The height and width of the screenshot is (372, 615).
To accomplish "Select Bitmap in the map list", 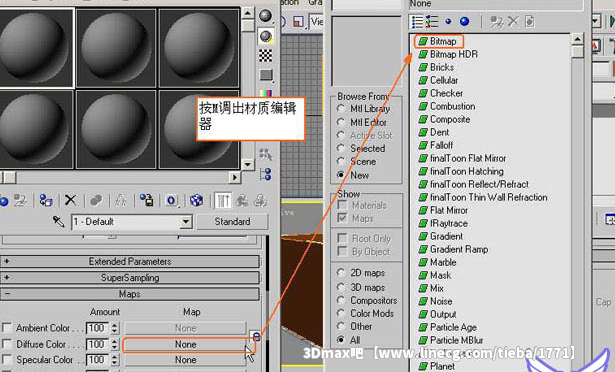I will (x=443, y=41).
